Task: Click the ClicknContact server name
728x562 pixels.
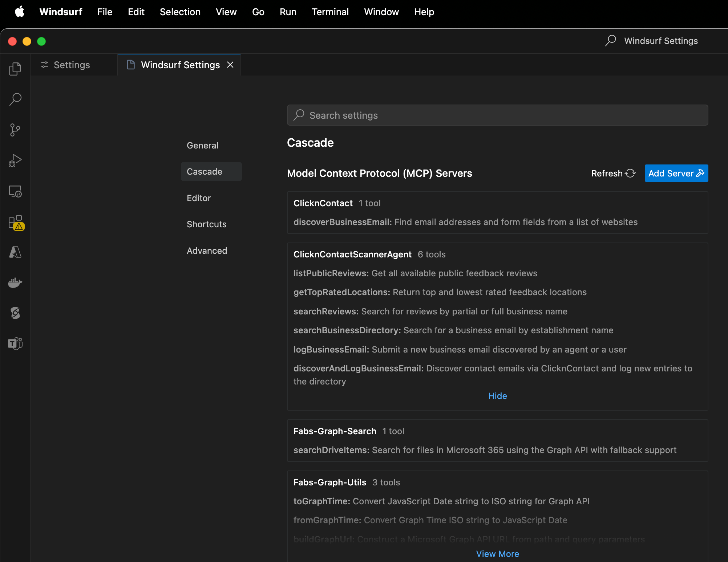Action: pyautogui.click(x=323, y=203)
